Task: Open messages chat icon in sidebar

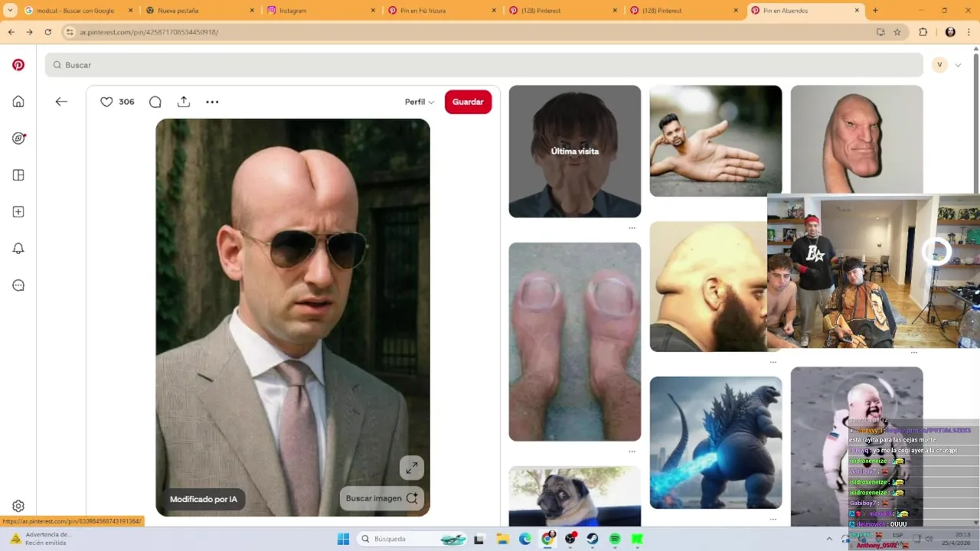Action: (18, 285)
